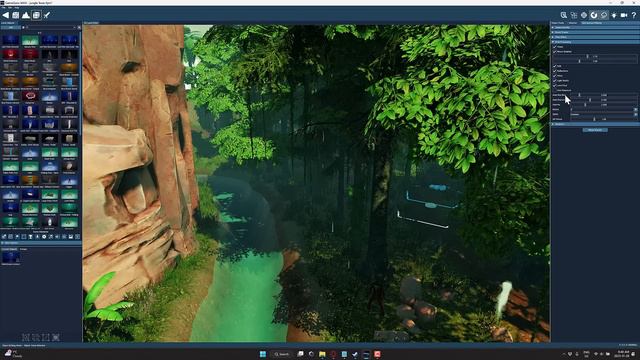This screenshot has width=640, height=360.
Task: Click the video camera icon
Action: [x=624, y=15]
